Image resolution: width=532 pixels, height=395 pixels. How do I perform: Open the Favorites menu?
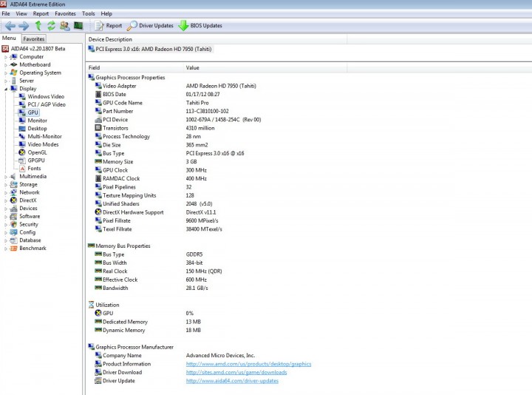(x=65, y=13)
